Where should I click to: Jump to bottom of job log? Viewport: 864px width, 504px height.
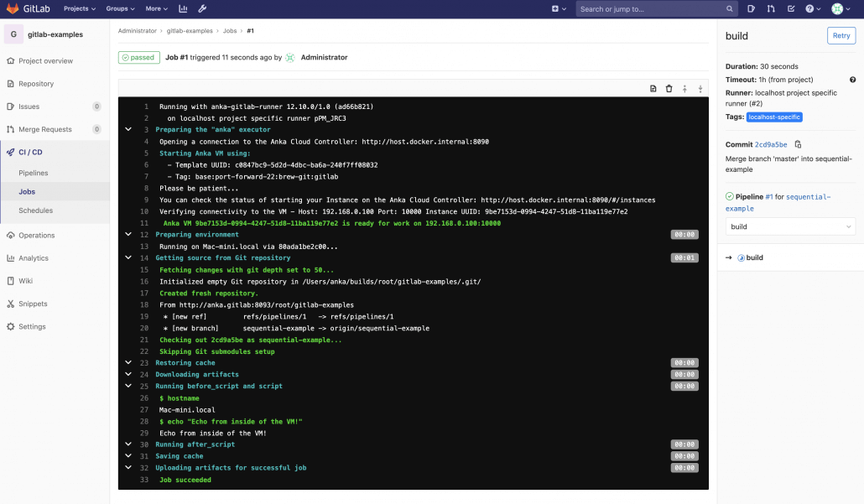(700, 89)
